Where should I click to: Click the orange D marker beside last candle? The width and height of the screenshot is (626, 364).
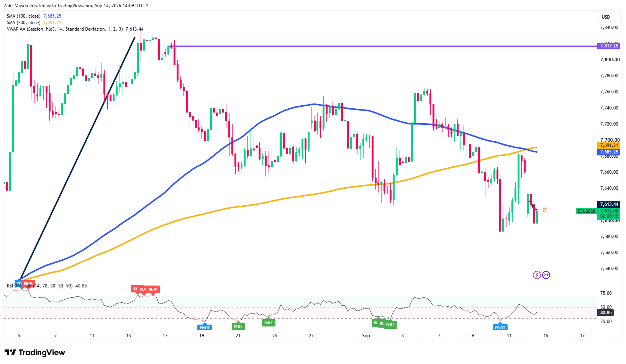(x=545, y=210)
